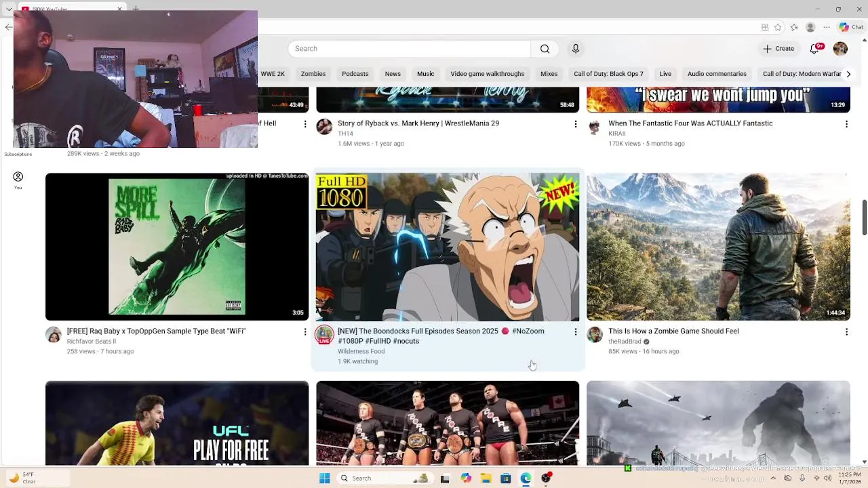The width and height of the screenshot is (868, 488).
Task: Open browser Settings and more ellipsis
Action: click(x=827, y=27)
